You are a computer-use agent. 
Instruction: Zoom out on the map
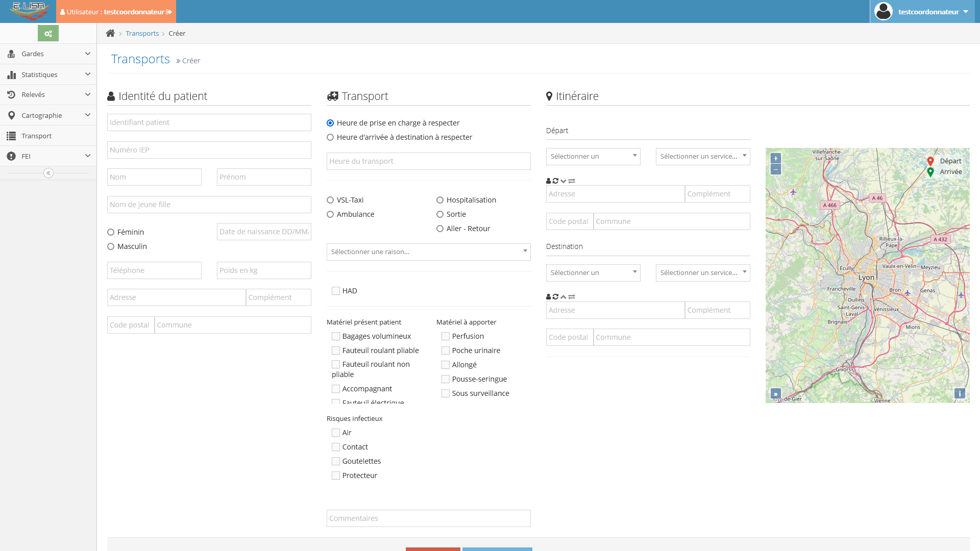point(776,169)
